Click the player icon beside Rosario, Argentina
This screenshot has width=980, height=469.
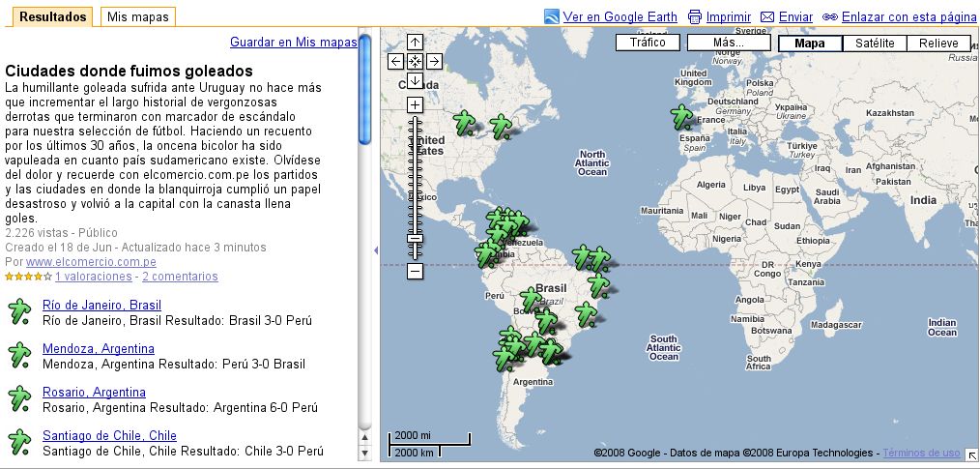(x=20, y=398)
